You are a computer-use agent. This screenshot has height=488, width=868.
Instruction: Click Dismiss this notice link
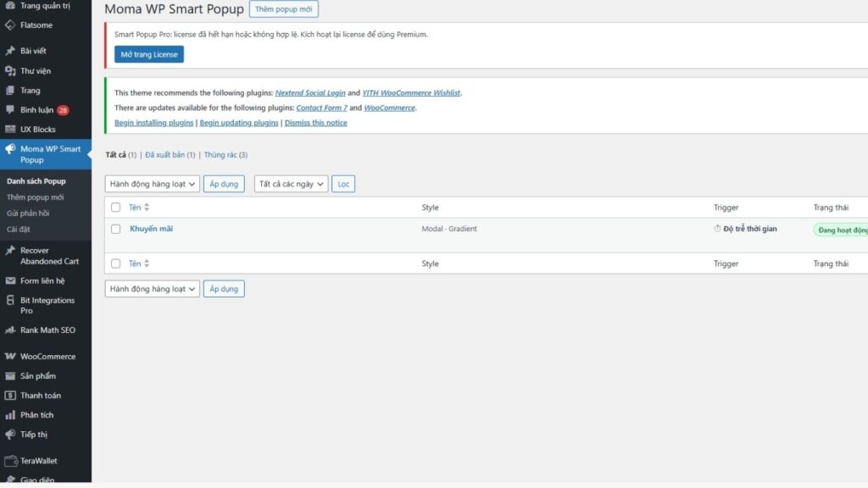coord(315,123)
